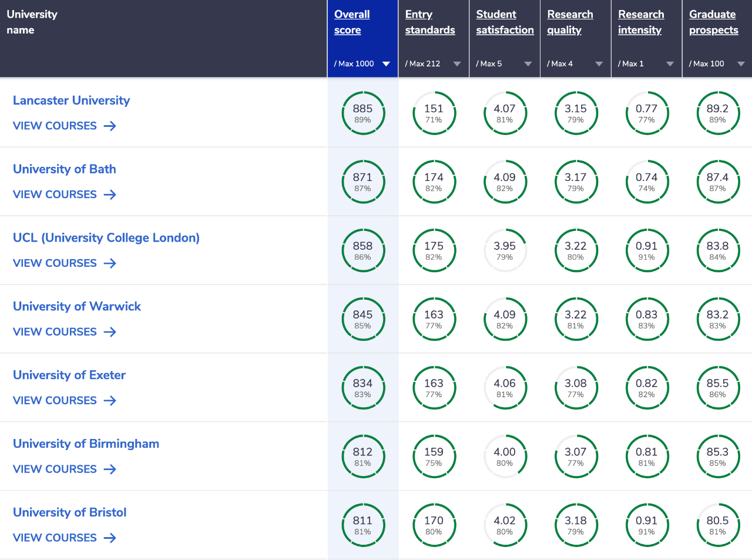Open UCL (University College London) page
Image resolution: width=752 pixels, height=560 pixels.
(106, 238)
